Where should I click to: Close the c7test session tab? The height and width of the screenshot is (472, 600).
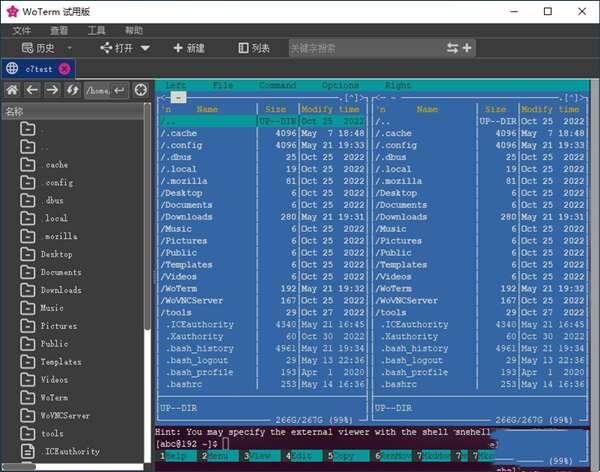pyautogui.click(x=64, y=68)
